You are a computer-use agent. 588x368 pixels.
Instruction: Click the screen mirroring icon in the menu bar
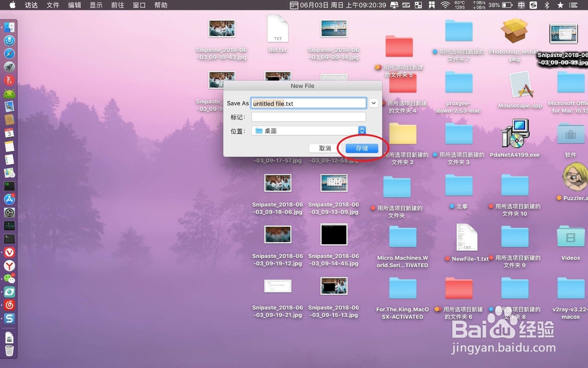[x=394, y=5]
